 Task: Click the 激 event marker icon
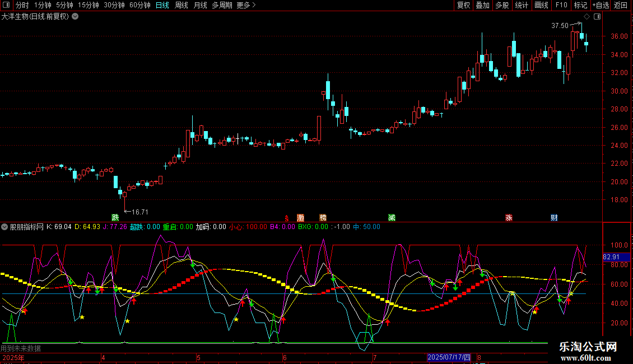[x=301, y=217]
